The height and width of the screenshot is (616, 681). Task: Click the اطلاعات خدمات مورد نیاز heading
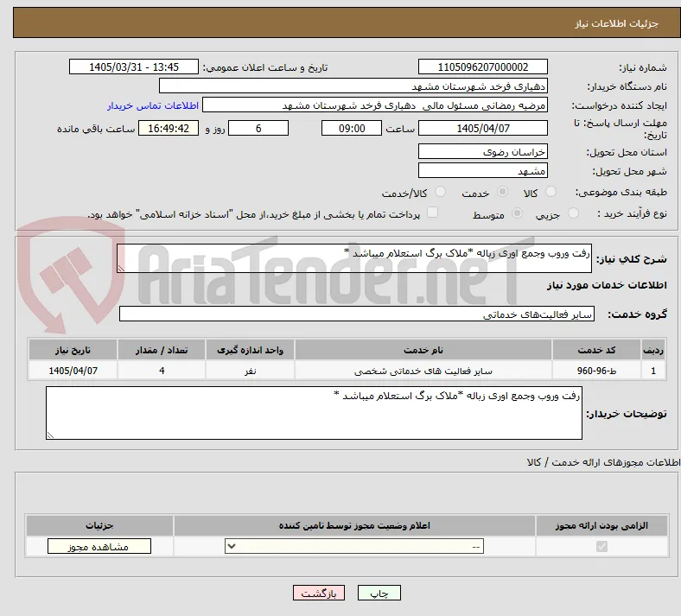click(x=607, y=285)
